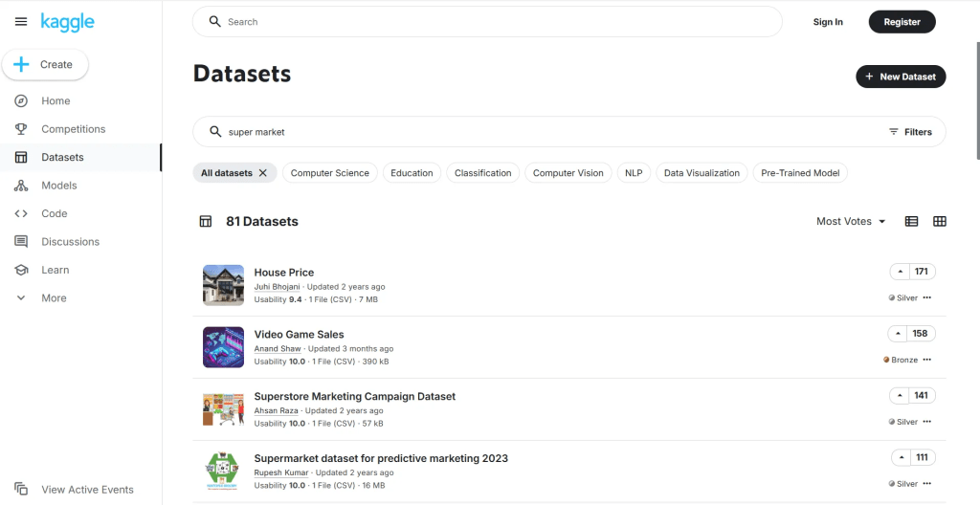Switch to list view layout
Screen dimensions: 980x505
point(911,221)
